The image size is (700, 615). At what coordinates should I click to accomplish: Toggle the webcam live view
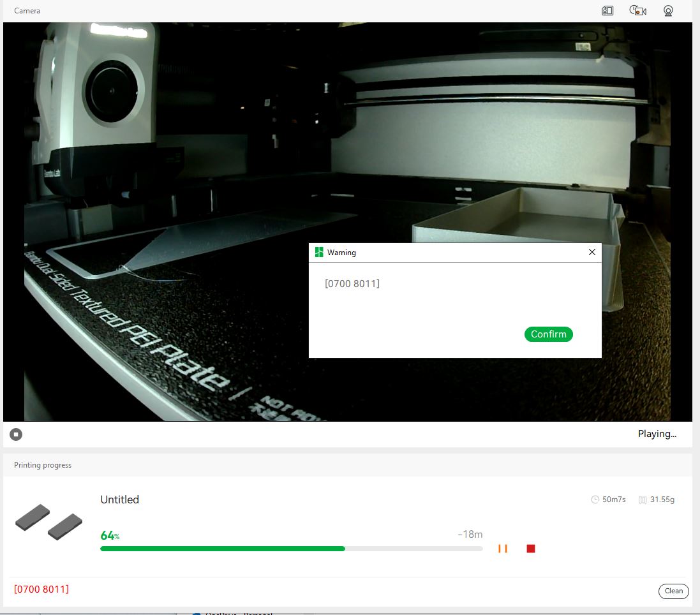668,10
